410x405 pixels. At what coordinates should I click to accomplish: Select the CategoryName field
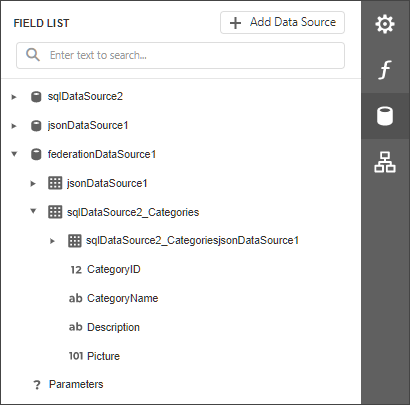click(x=113, y=298)
